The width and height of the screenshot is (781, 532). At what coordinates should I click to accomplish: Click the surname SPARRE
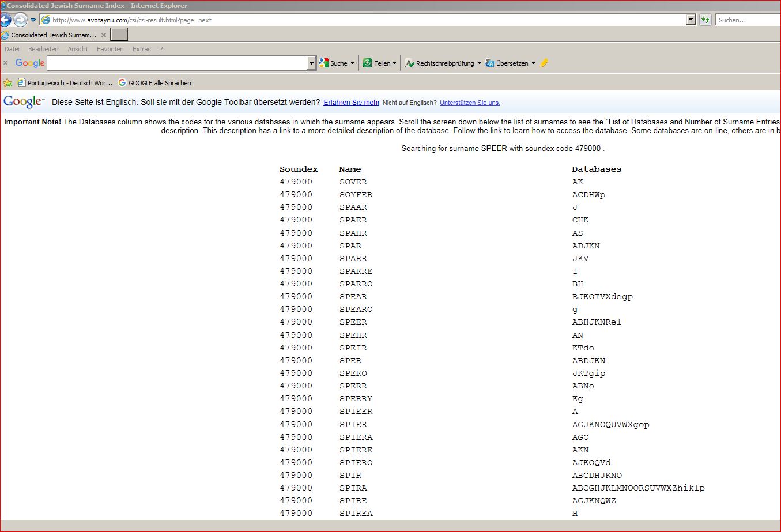(356, 271)
